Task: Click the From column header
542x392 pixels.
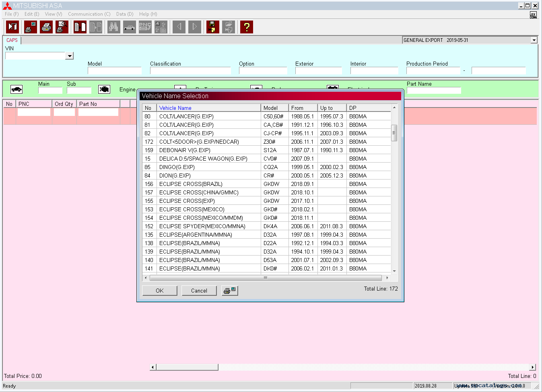Action: (303, 108)
